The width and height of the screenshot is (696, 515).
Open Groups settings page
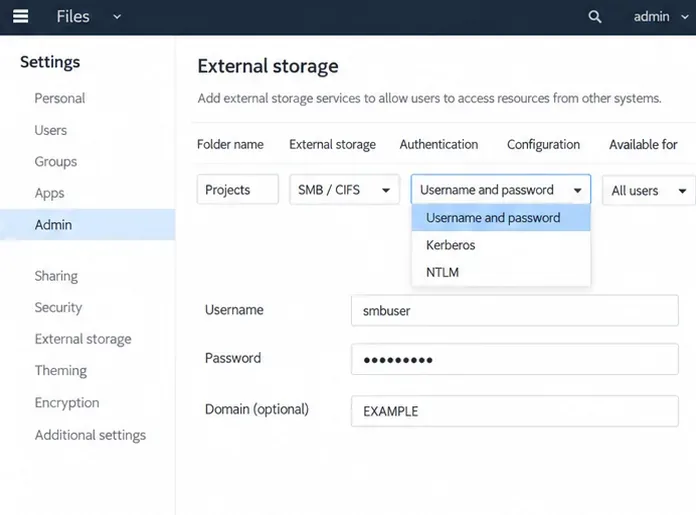(55, 162)
